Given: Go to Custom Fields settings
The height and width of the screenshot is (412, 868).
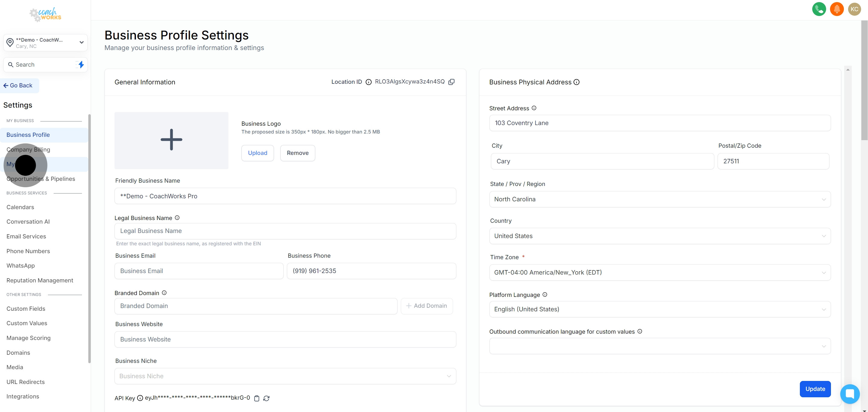Looking at the screenshot, I should (x=26, y=309).
